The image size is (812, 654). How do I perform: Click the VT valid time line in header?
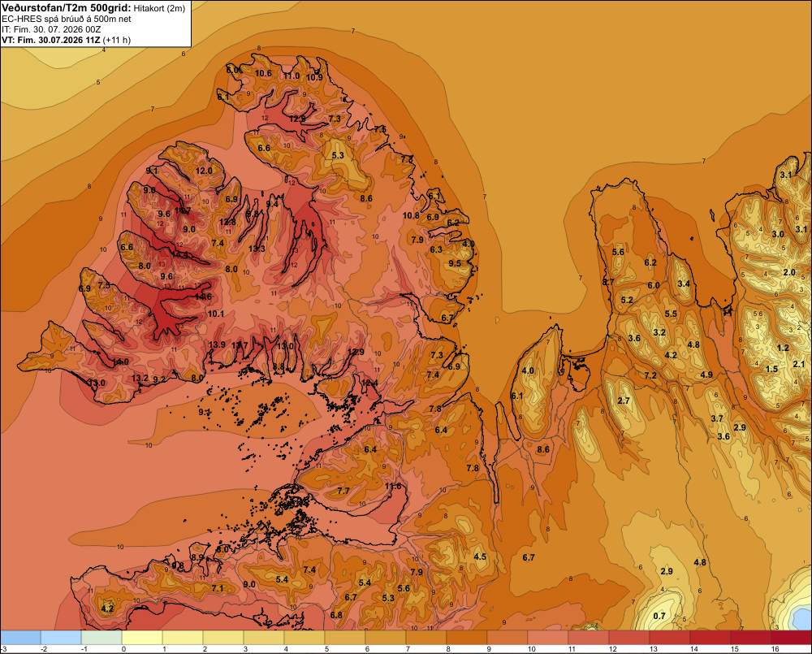[x=66, y=40]
